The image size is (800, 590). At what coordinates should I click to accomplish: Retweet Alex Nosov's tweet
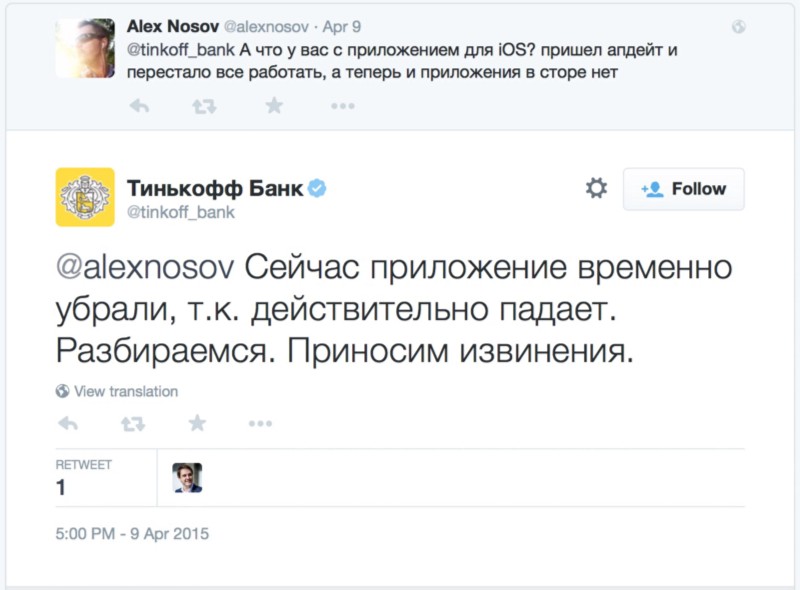click(204, 105)
